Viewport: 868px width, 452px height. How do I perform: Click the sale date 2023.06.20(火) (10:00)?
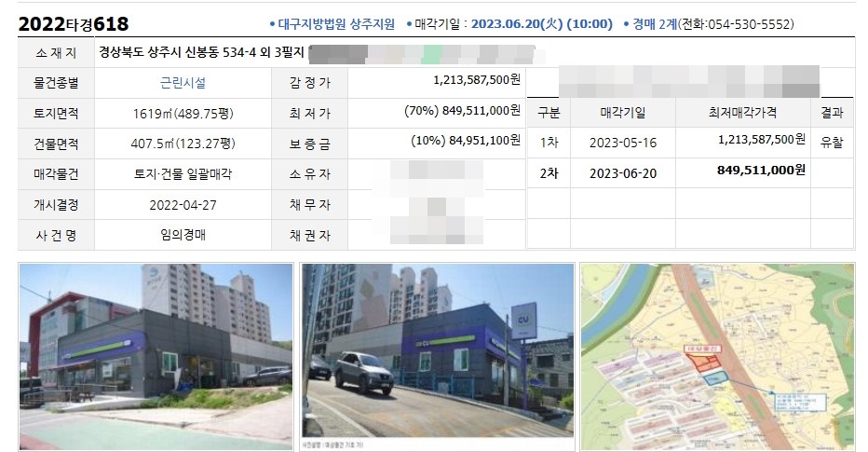point(542,24)
